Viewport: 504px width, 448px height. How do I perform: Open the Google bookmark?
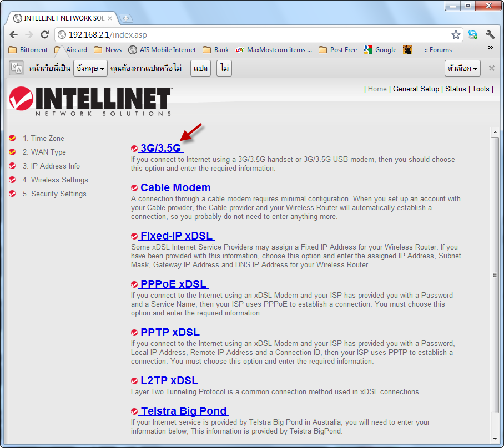pyautogui.click(x=380, y=50)
